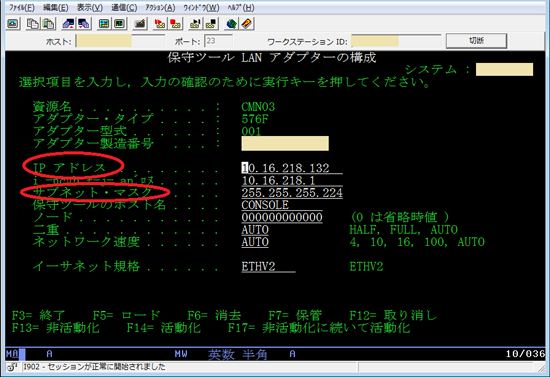Viewport: 550px width, 377px height.
Task: Open the ヘルプ(H) menu
Action: coord(241,8)
